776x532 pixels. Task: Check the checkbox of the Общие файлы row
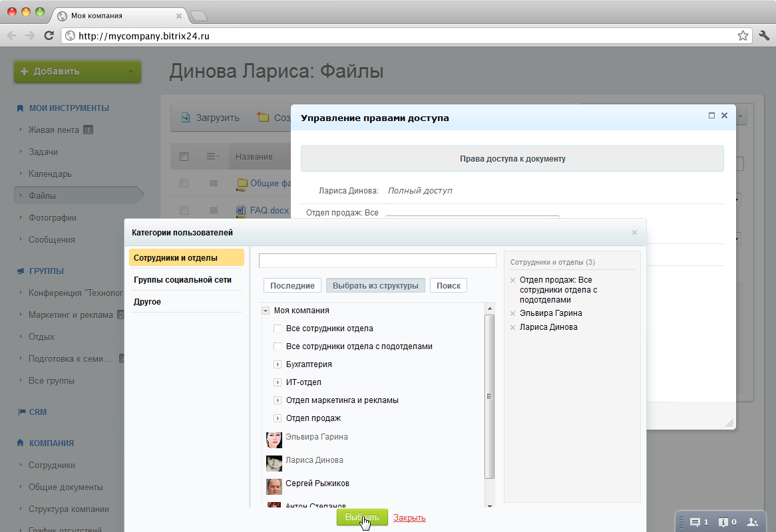click(x=184, y=184)
